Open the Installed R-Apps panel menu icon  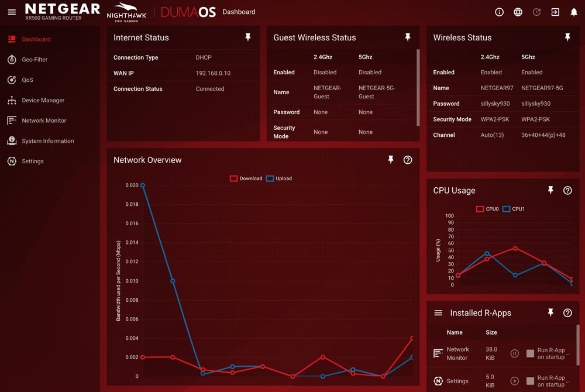(438, 313)
